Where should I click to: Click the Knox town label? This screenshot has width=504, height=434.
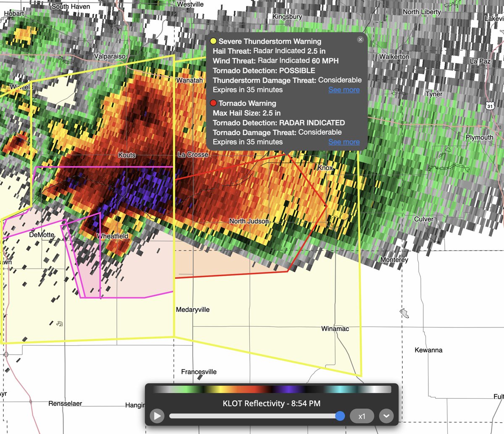pyautogui.click(x=325, y=167)
